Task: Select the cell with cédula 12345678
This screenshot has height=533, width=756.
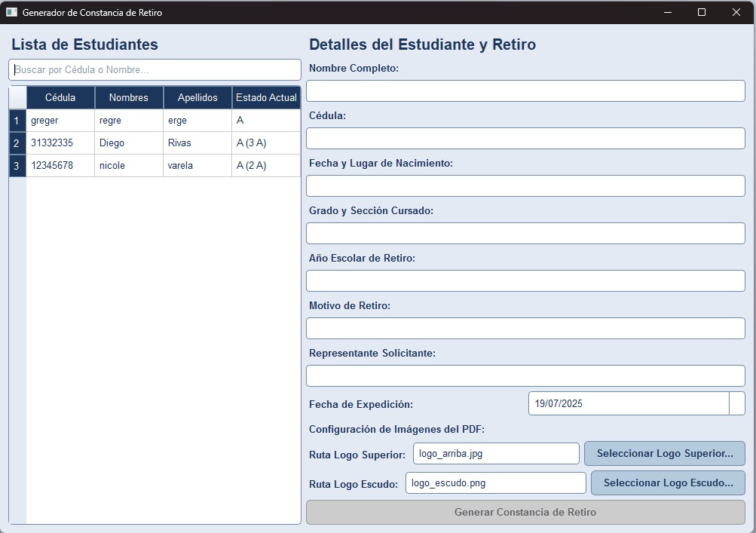Action: pos(60,166)
